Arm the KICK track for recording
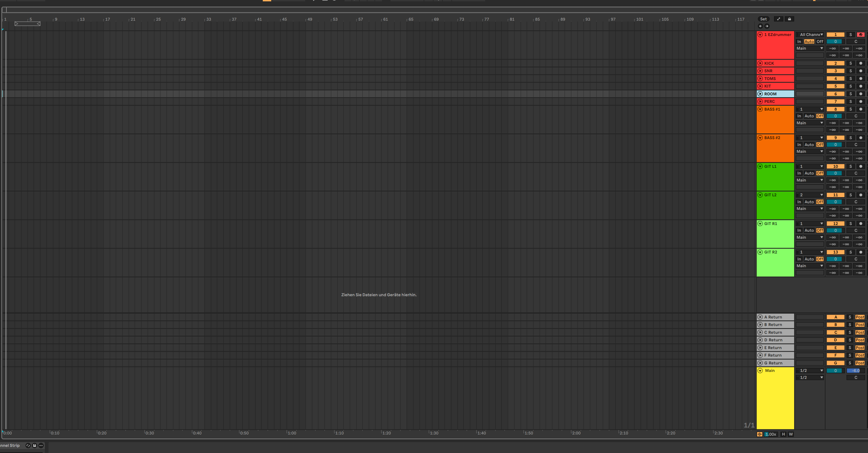The width and height of the screenshot is (868, 453). click(x=860, y=63)
